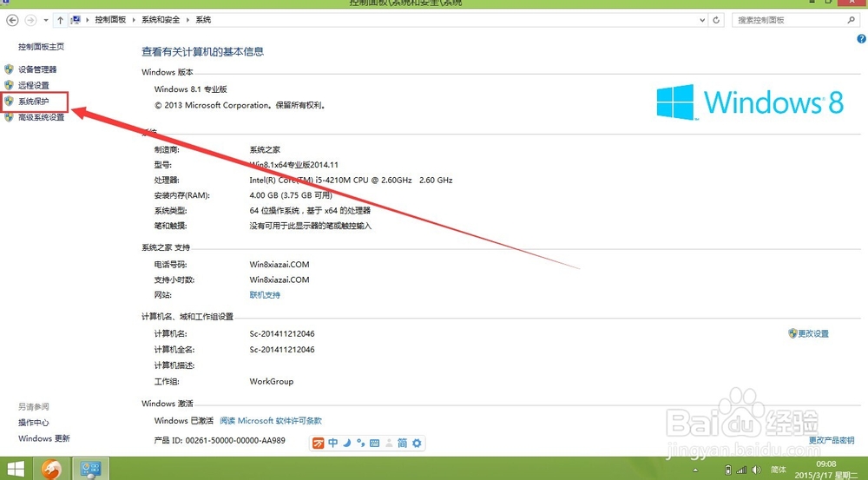This screenshot has width=868, height=480.
Task: Toggle 中 Chinese/English input mode
Action: (332, 443)
